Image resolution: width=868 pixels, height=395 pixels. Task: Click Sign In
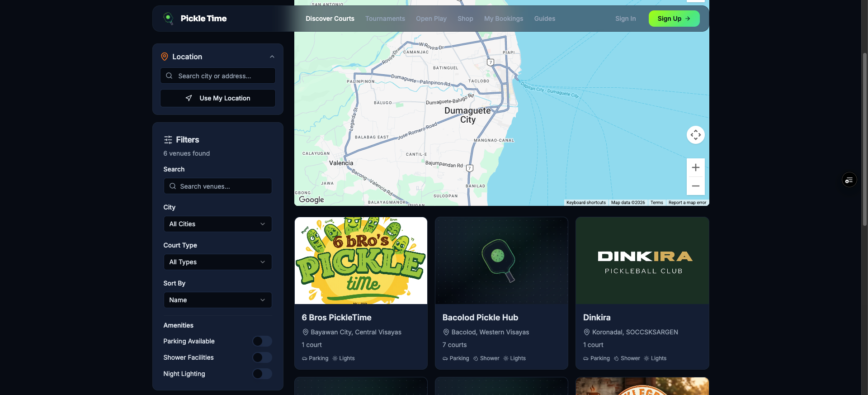tap(626, 19)
